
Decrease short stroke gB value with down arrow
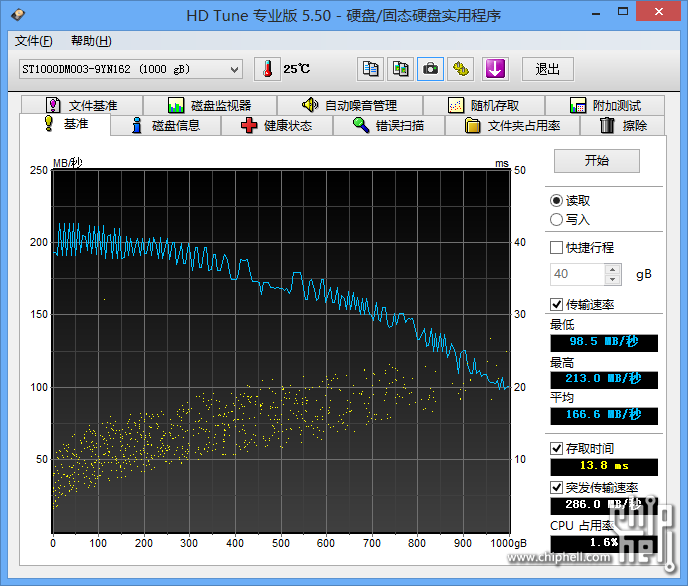[x=613, y=279]
